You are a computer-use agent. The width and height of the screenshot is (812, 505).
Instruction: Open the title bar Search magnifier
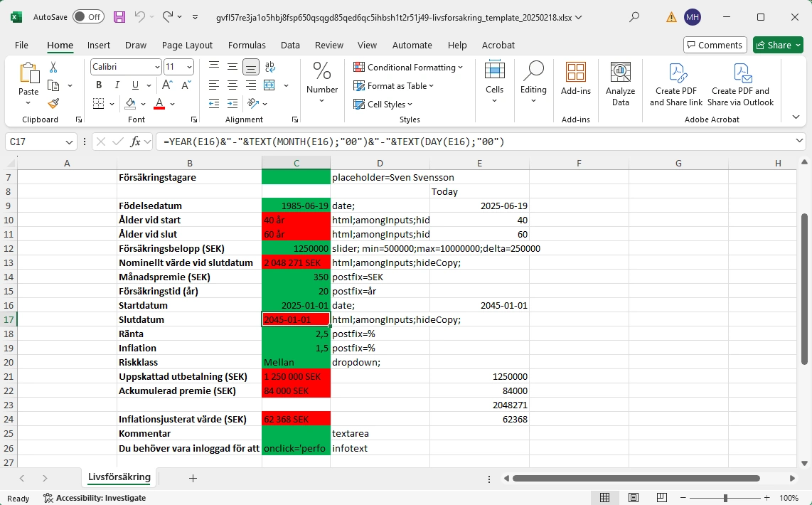click(634, 17)
